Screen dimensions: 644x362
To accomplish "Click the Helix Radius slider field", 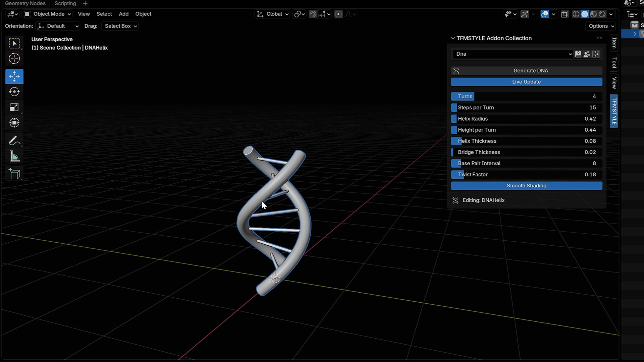I will pos(526,119).
